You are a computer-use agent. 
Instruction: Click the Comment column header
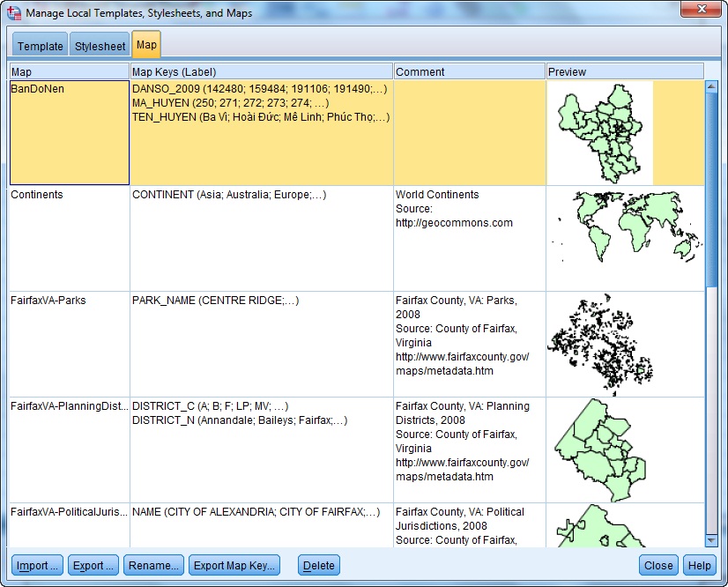click(x=469, y=71)
